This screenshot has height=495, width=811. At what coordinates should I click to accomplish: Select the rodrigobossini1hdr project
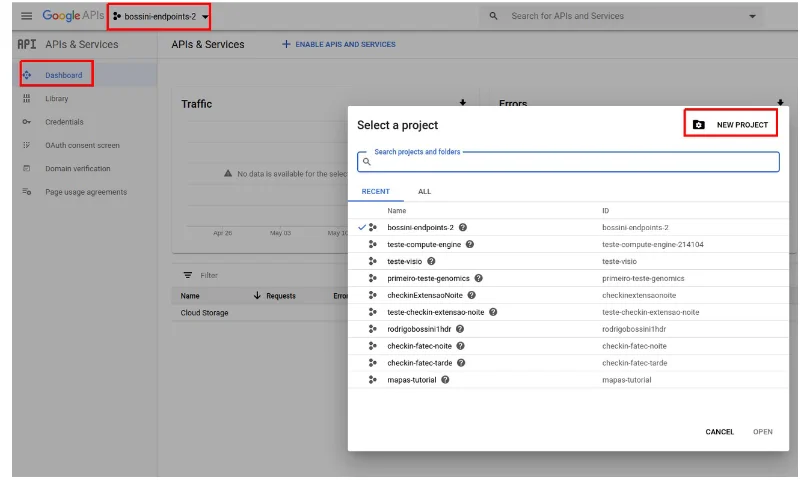568,329
